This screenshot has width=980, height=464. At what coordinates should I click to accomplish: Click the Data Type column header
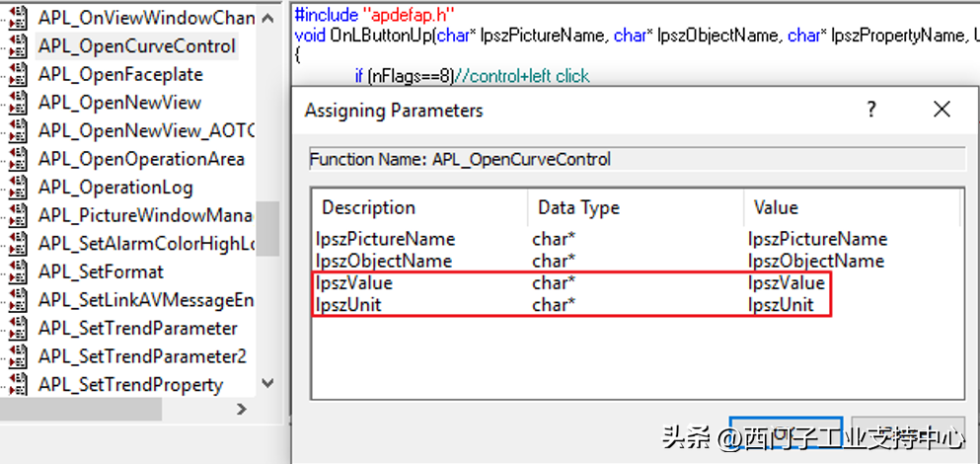tap(578, 208)
